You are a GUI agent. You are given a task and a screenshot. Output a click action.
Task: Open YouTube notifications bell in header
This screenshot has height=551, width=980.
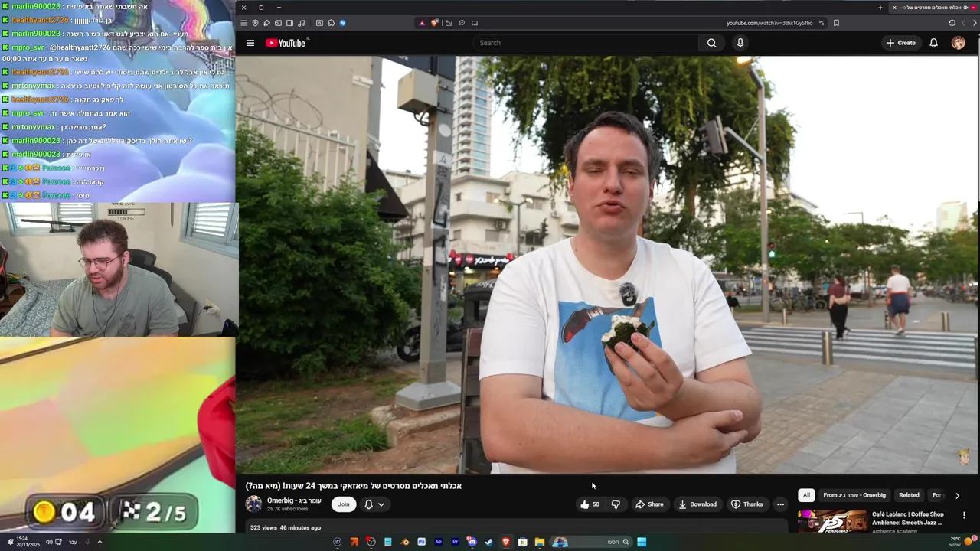pos(933,43)
